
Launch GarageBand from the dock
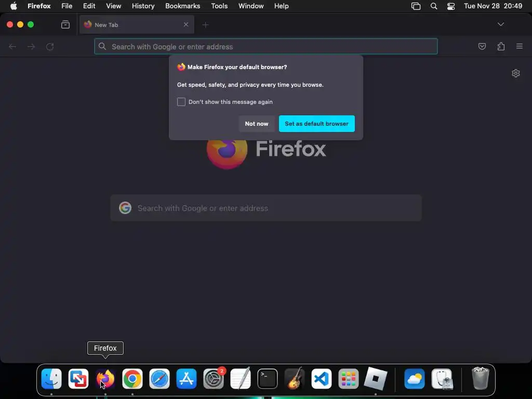click(295, 379)
